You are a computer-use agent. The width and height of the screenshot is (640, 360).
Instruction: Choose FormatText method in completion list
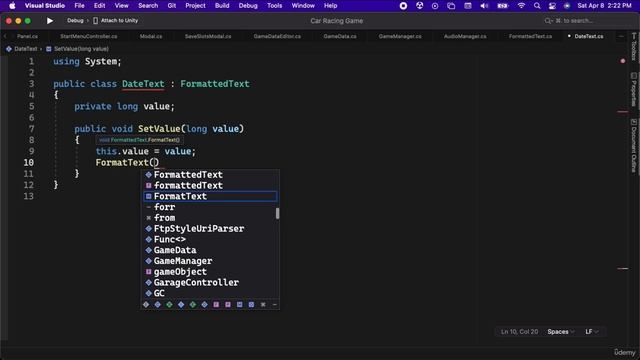point(210,196)
